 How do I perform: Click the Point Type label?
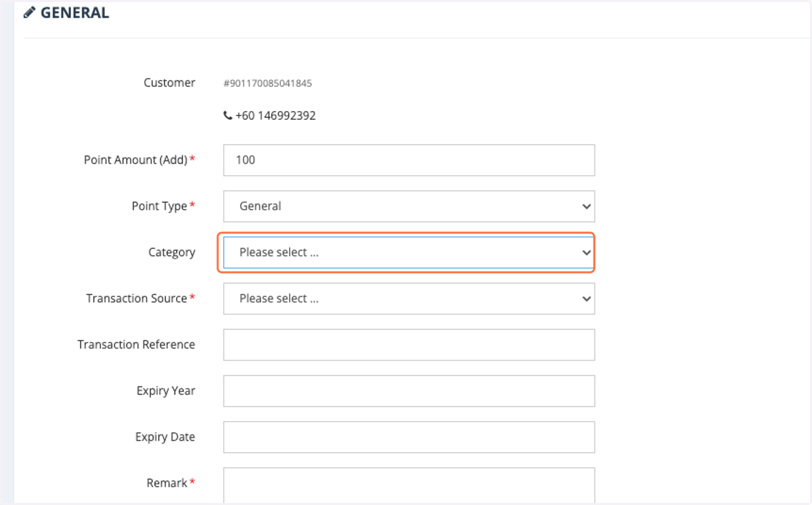(x=159, y=206)
